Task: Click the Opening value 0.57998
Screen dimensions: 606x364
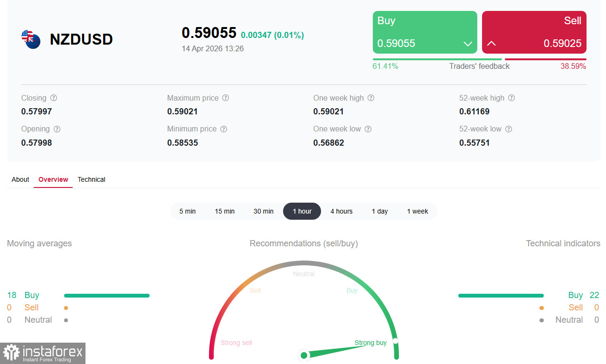Action: pyautogui.click(x=37, y=143)
